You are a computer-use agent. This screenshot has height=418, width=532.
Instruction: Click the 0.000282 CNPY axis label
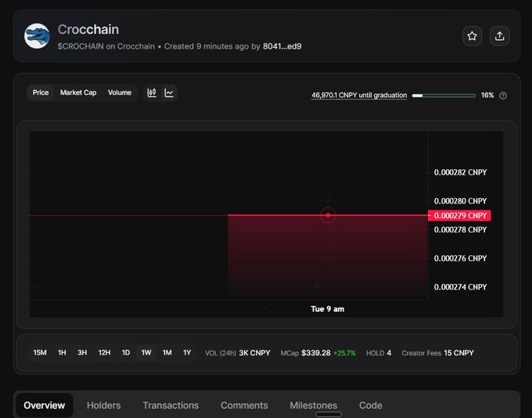460,172
